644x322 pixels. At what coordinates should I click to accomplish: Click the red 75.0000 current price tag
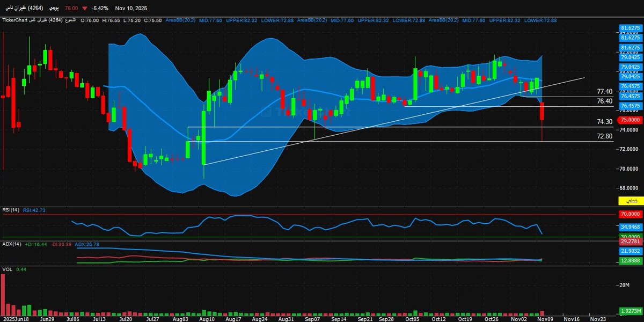pos(629,120)
